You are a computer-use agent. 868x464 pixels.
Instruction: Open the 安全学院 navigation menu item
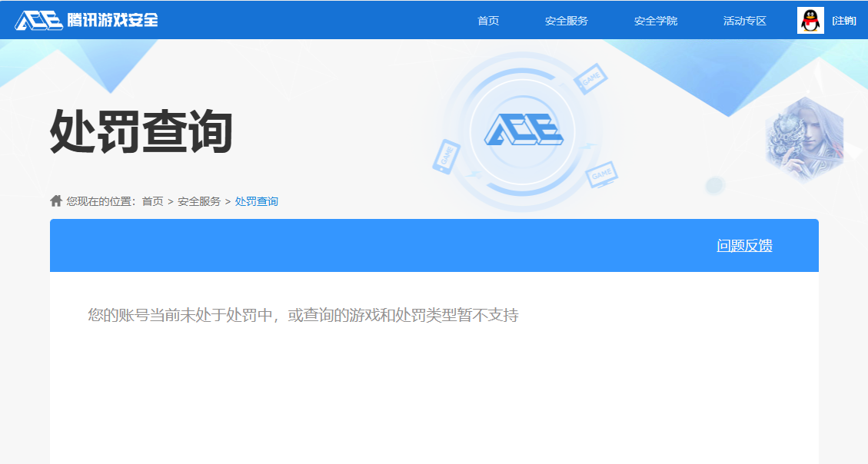(655, 21)
